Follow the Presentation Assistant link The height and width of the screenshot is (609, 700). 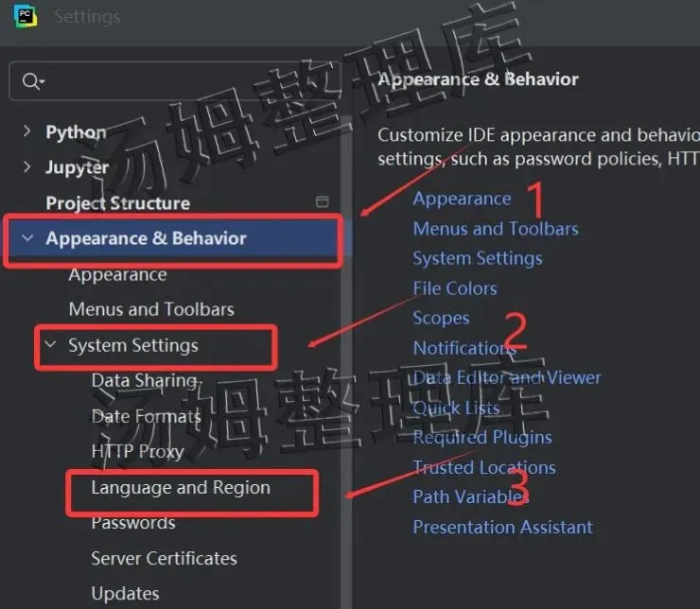[502, 527]
